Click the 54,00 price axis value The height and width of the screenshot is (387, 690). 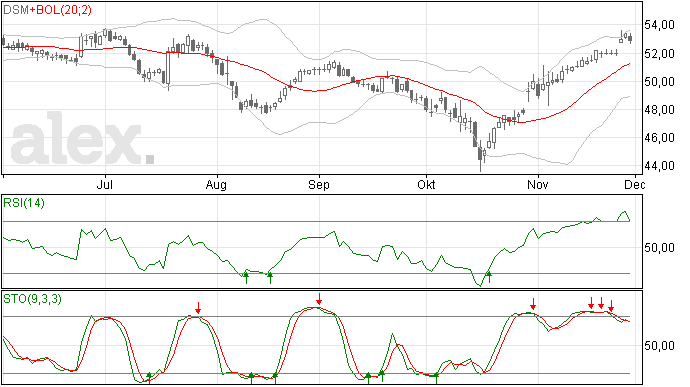(x=659, y=25)
